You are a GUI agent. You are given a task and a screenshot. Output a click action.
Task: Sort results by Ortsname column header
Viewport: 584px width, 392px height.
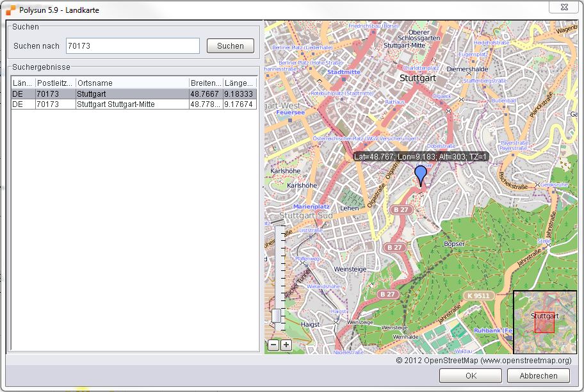(x=131, y=83)
